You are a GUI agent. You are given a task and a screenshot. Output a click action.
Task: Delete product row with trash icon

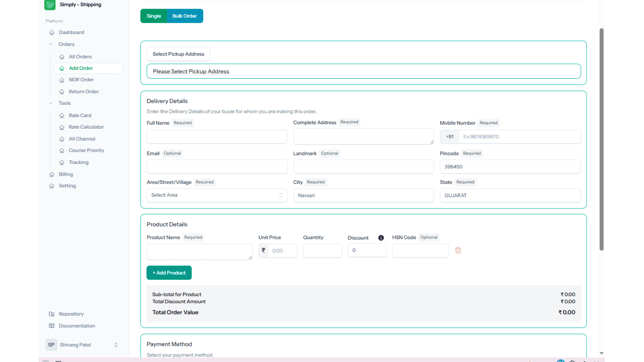coord(458,250)
